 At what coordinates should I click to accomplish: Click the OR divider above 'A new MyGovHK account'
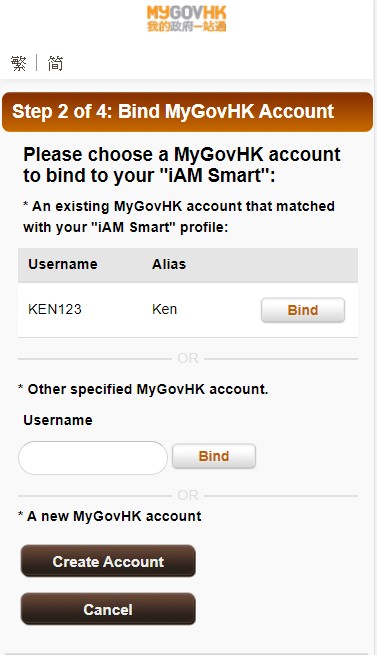[x=188, y=495]
